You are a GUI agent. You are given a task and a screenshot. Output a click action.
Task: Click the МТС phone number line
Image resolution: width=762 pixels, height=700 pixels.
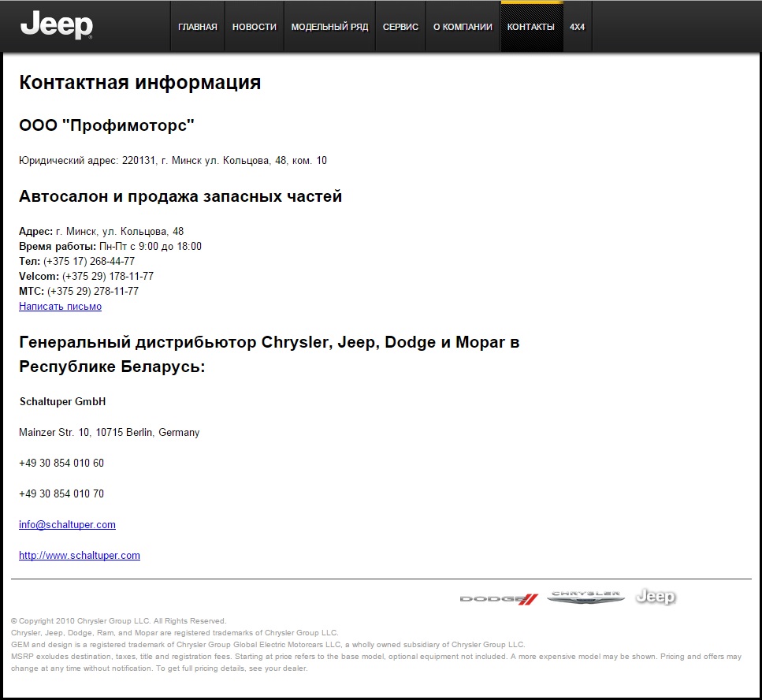(79, 291)
